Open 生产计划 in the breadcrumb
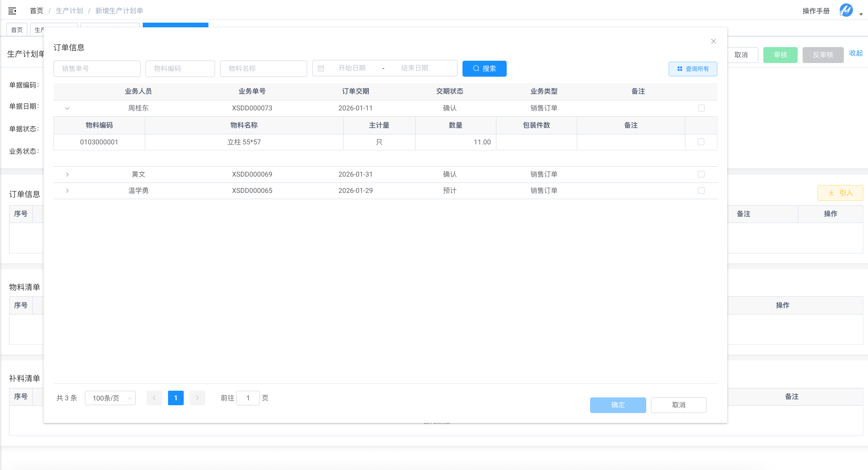The image size is (868, 470). click(69, 11)
